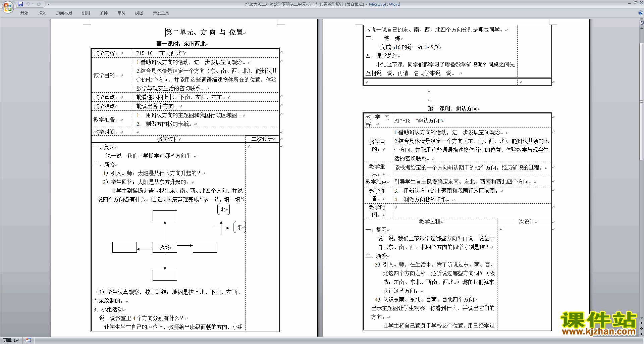Select the 操场 box in the diagram
Screen dimensions: 644x344
pos(165,247)
